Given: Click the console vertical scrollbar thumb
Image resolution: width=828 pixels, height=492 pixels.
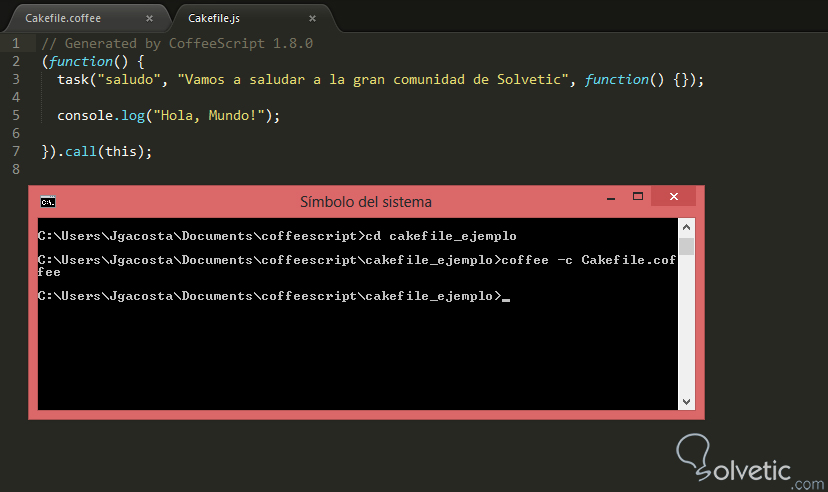Looking at the screenshot, I should pyautogui.click(x=687, y=247).
